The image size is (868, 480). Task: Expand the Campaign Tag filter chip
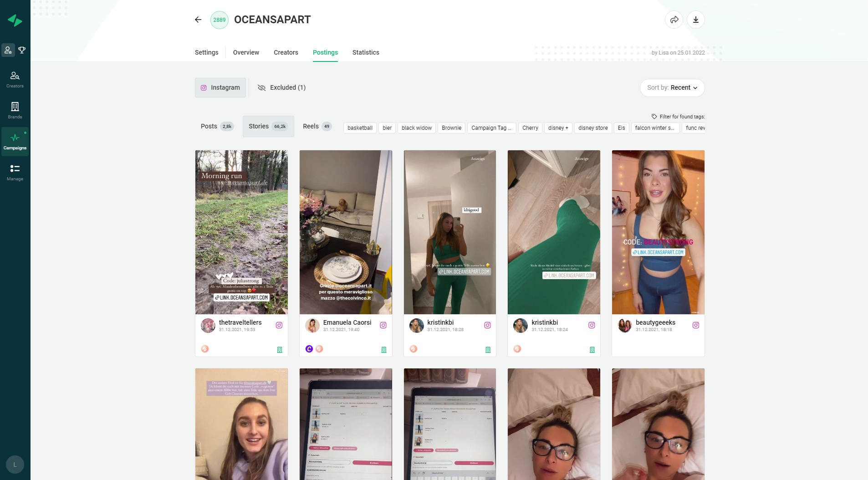click(x=491, y=128)
